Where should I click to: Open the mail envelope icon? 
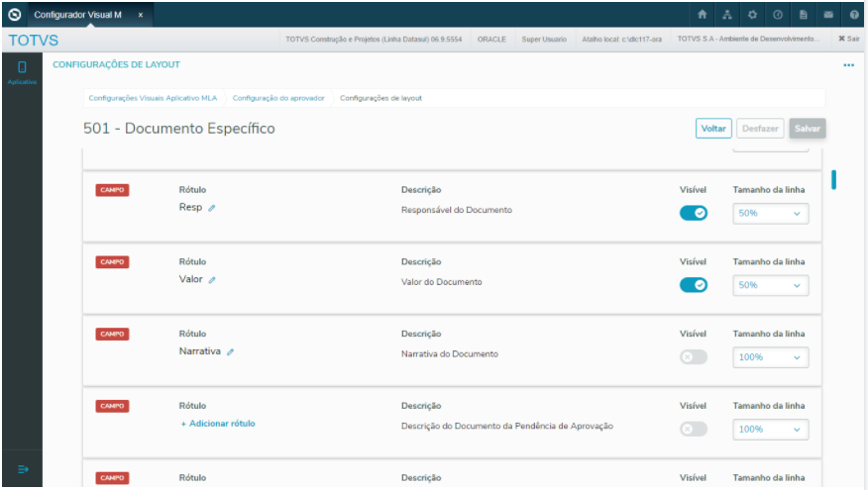828,15
